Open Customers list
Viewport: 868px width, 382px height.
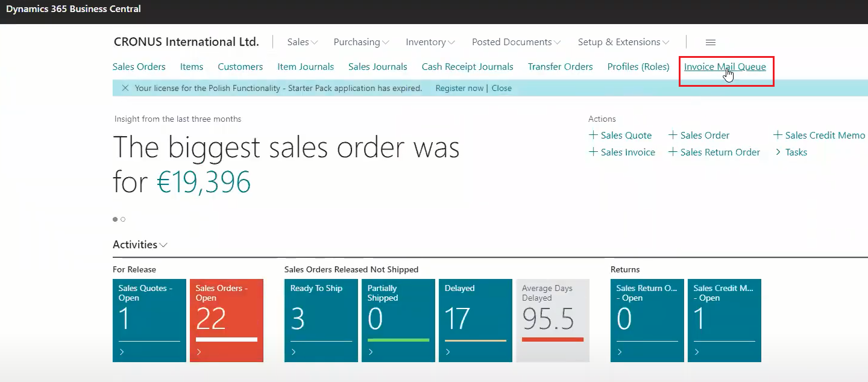[241, 67]
